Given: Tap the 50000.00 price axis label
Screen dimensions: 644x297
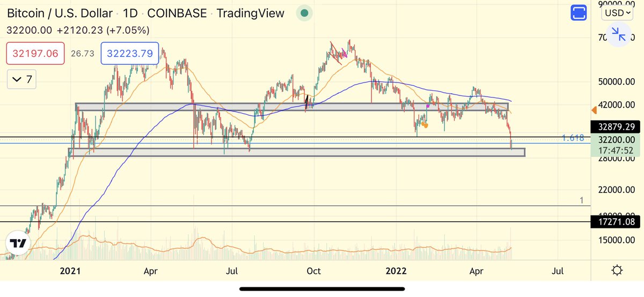Looking at the screenshot, I should (616, 82).
